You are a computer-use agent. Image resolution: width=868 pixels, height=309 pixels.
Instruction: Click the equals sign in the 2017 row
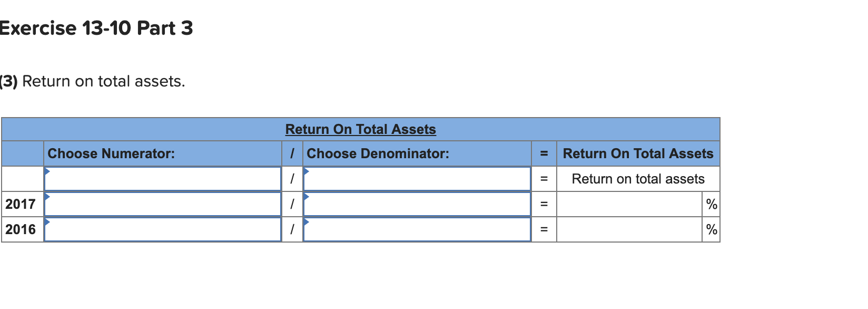pos(544,204)
